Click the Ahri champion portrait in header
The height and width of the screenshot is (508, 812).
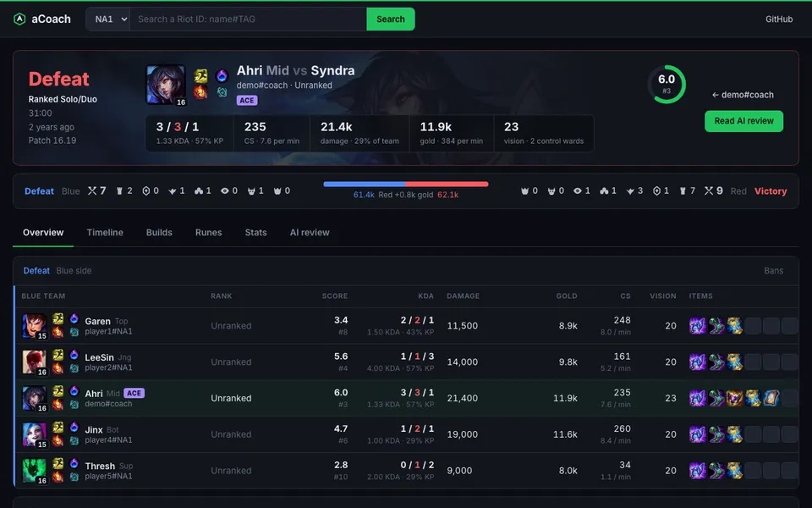tap(166, 85)
